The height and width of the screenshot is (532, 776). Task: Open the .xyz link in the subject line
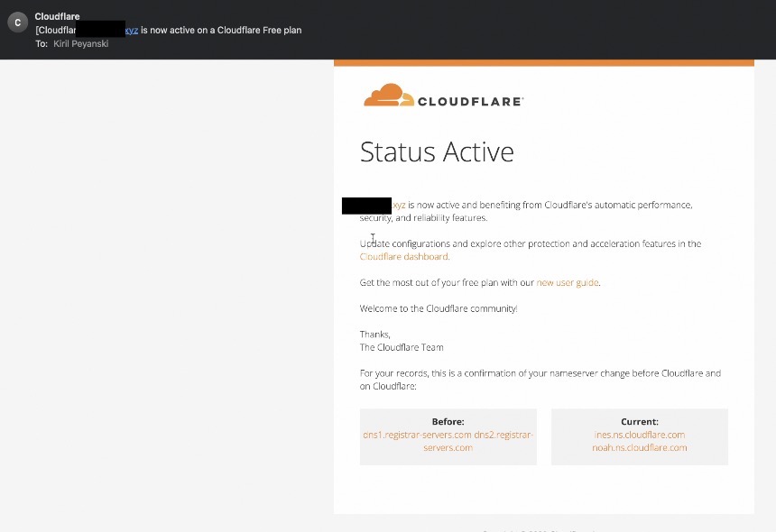(132, 30)
